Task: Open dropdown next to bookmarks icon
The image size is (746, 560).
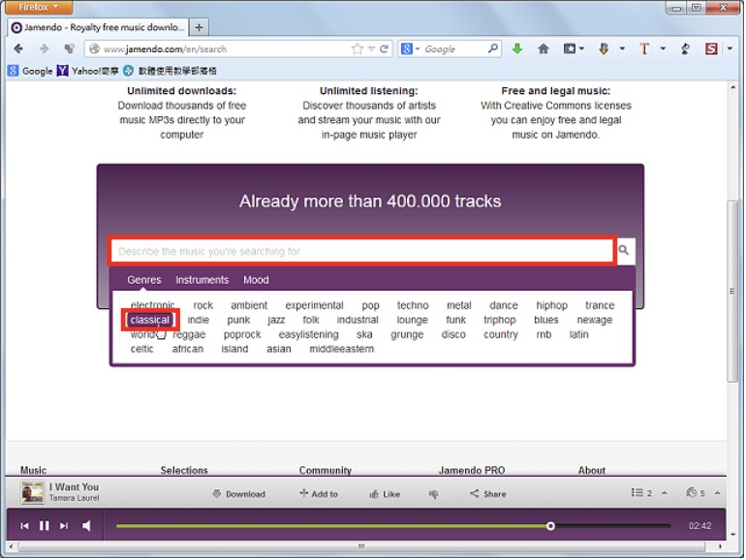Action: coord(581,48)
